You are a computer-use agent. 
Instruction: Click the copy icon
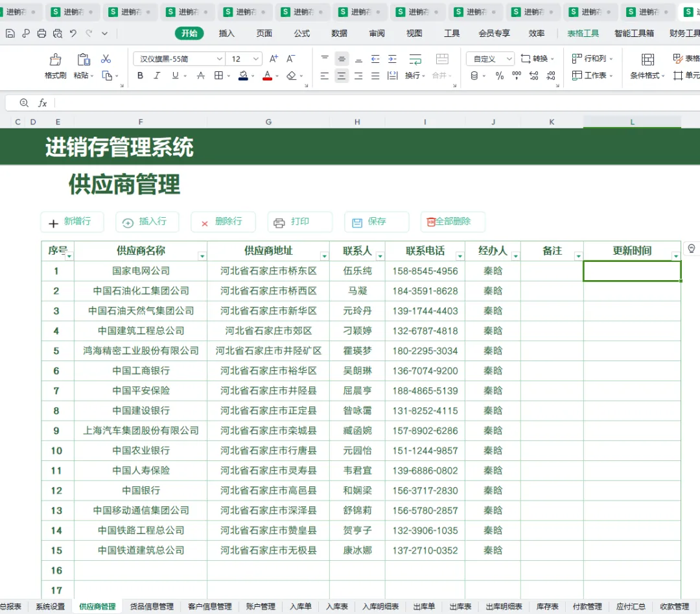click(x=107, y=75)
